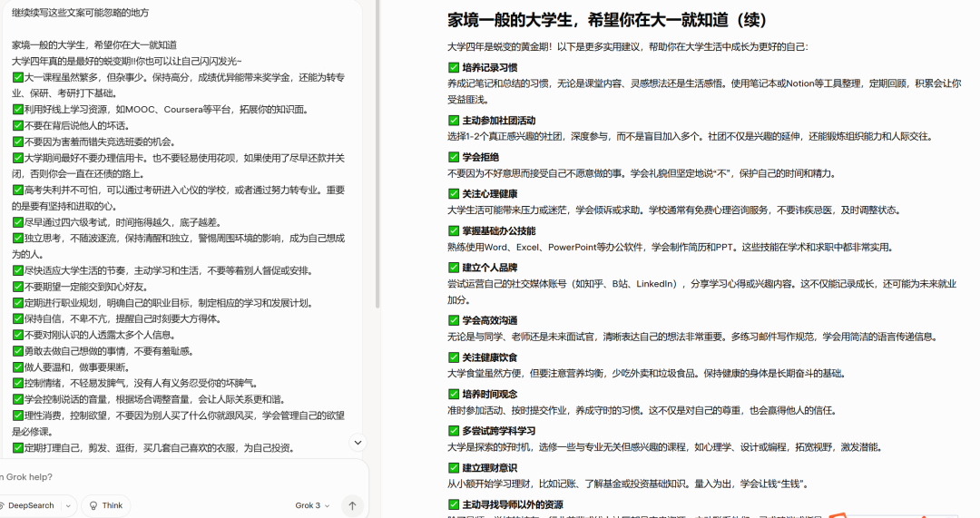Click check mark next to 培养时间观念

point(454,394)
